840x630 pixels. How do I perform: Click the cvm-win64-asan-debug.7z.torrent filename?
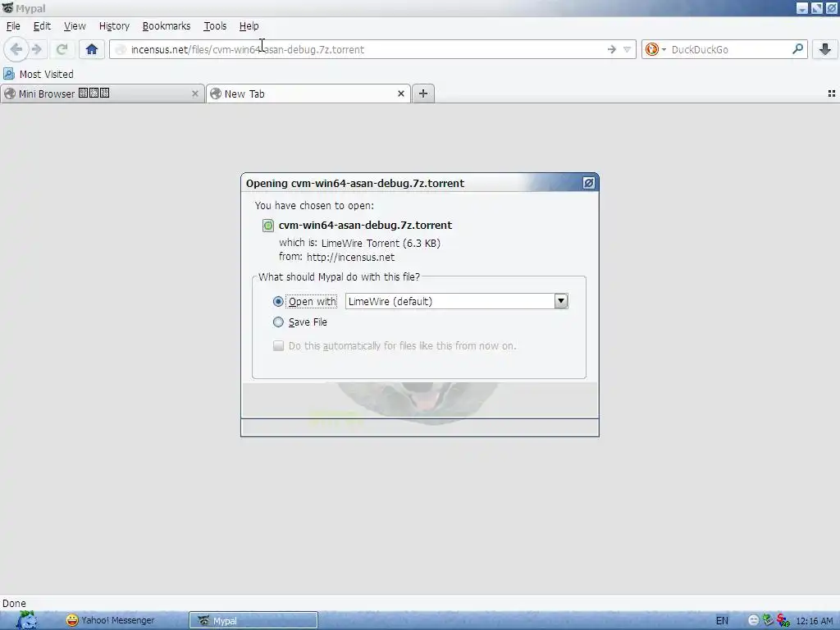[x=365, y=225]
